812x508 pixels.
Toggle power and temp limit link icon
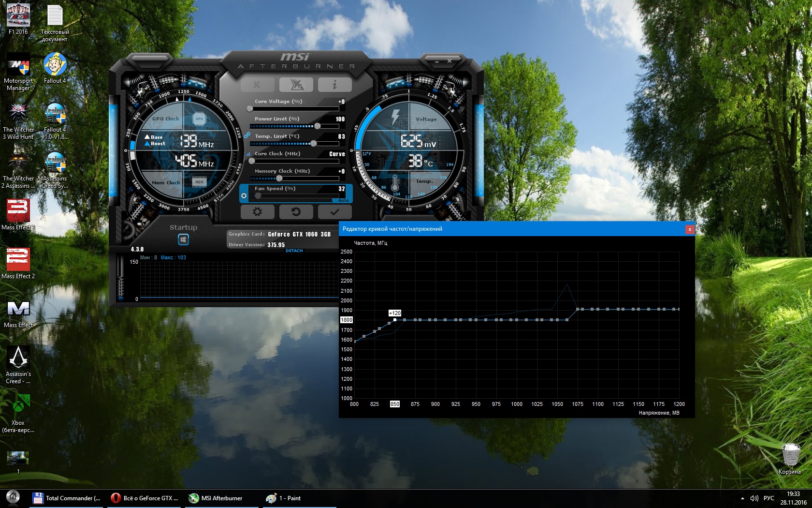coord(247,135)
